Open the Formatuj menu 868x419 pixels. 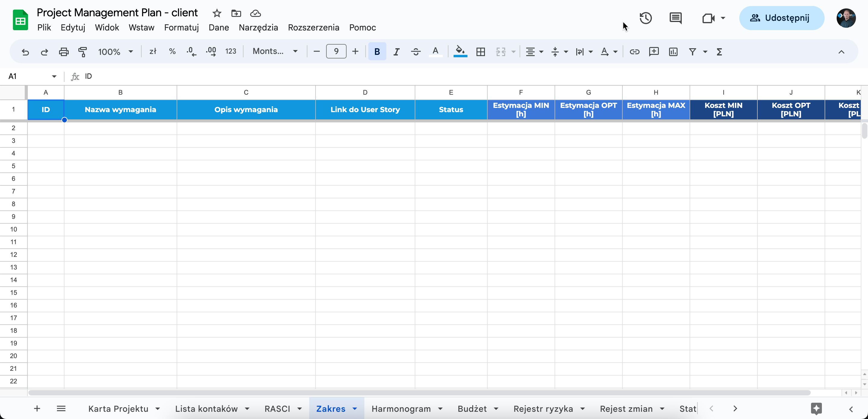[x=181, y=27]
